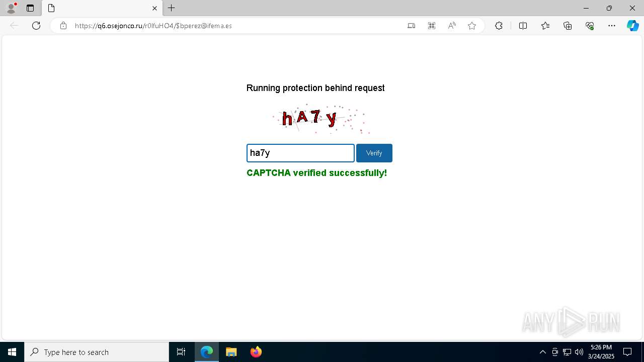Toggle Split screen view
Image resolution: width=644 pixels, height=362 pixels.
coord(523,26)
